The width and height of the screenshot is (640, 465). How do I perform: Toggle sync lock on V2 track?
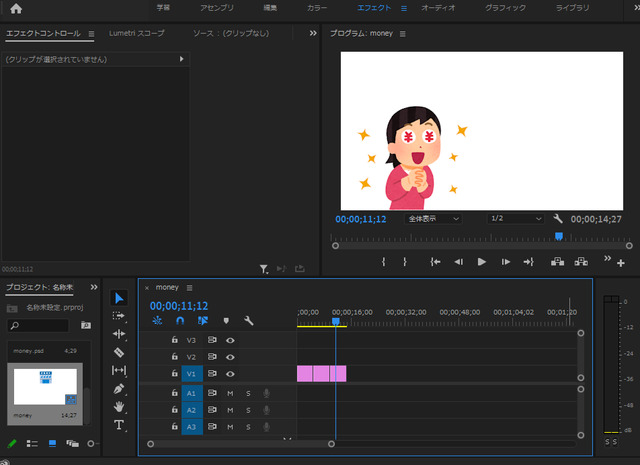pos(212,357)
